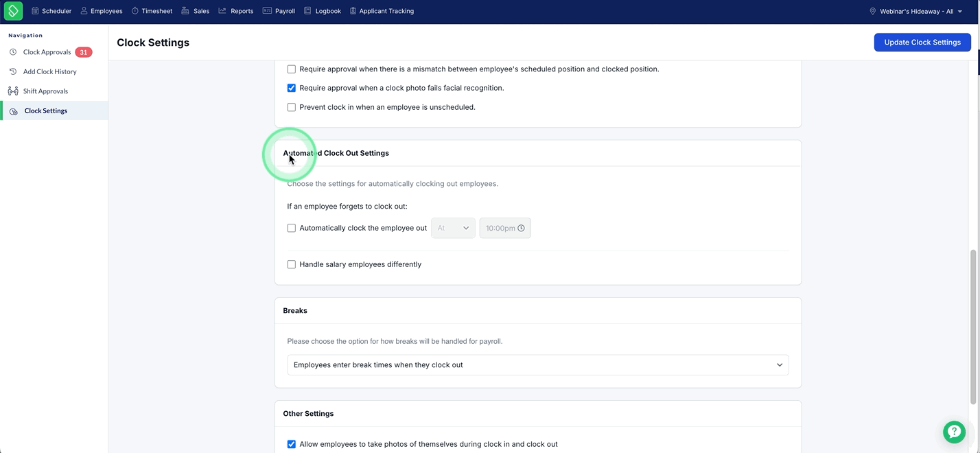
Task: Open the Sales menu
Action: click(x=196, y=11)
